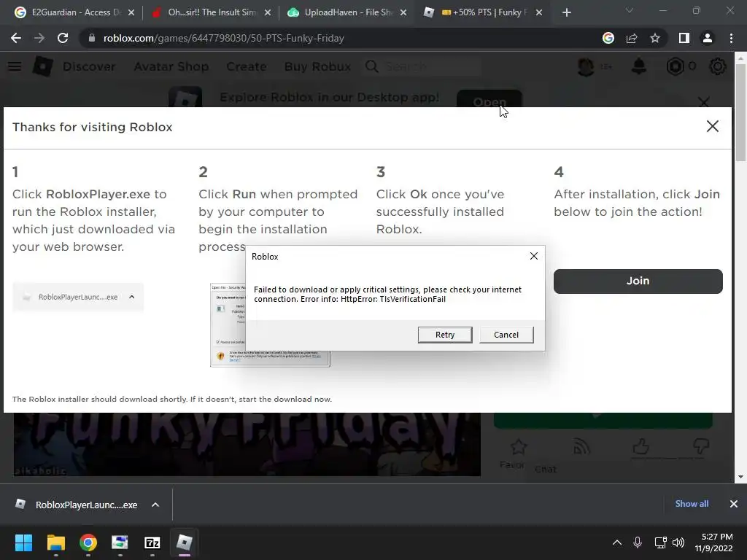Click the Roblox search field

423,66
